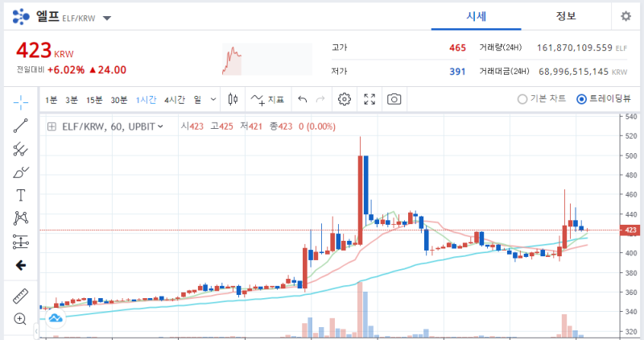Screen dimensions: 644x340
Task: Select the trend line drawing tool
Action: click(21, 126)
